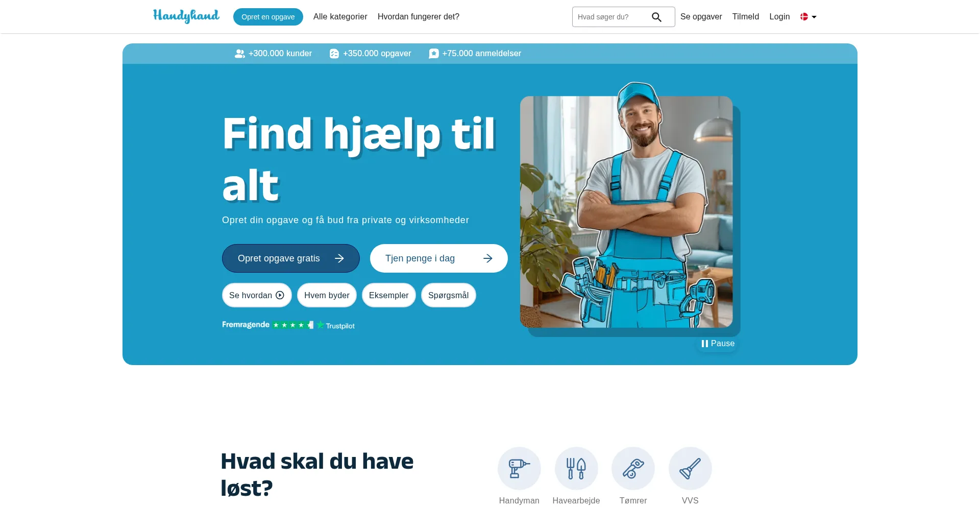Viewport: 980px width, 507px height.
Task: Open Hvordan fungerer det? menu item
Action: (419, 17)
